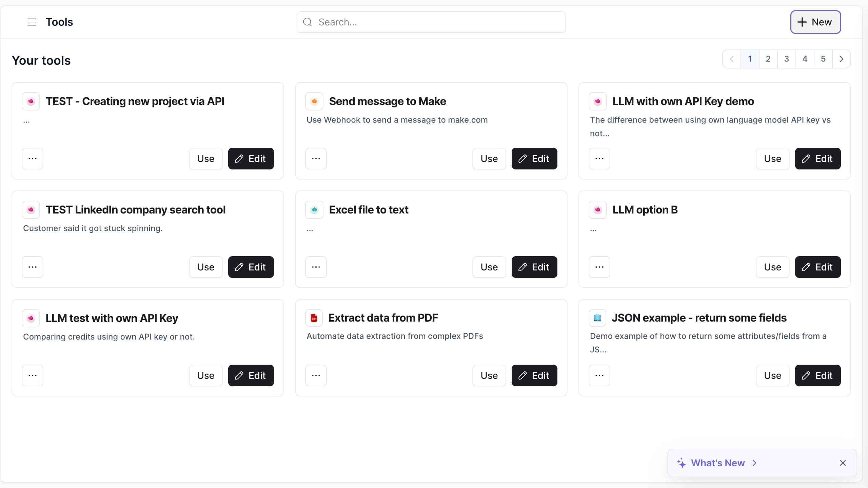Click the JSON example tool icon
868x488 pixels.
pos(597,318)
